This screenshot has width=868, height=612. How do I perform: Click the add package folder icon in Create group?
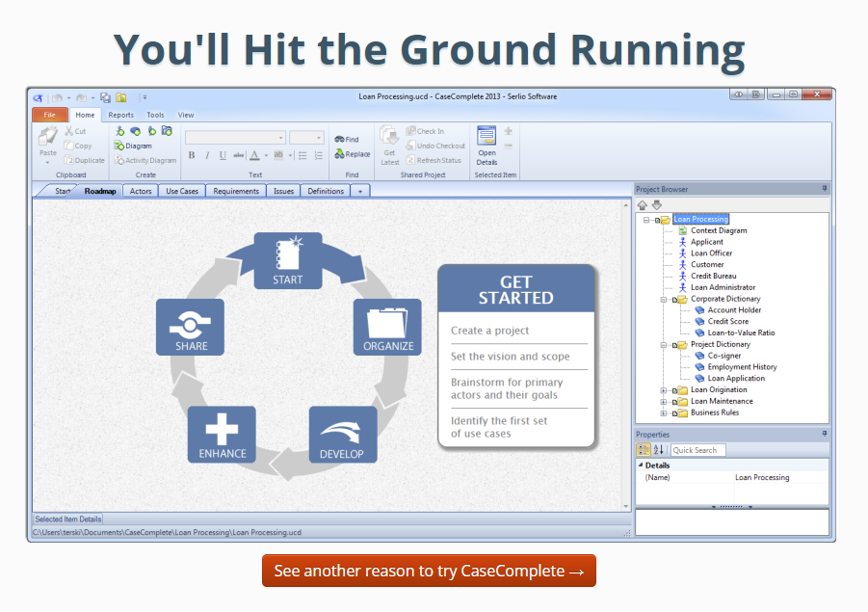coord(167,131)
